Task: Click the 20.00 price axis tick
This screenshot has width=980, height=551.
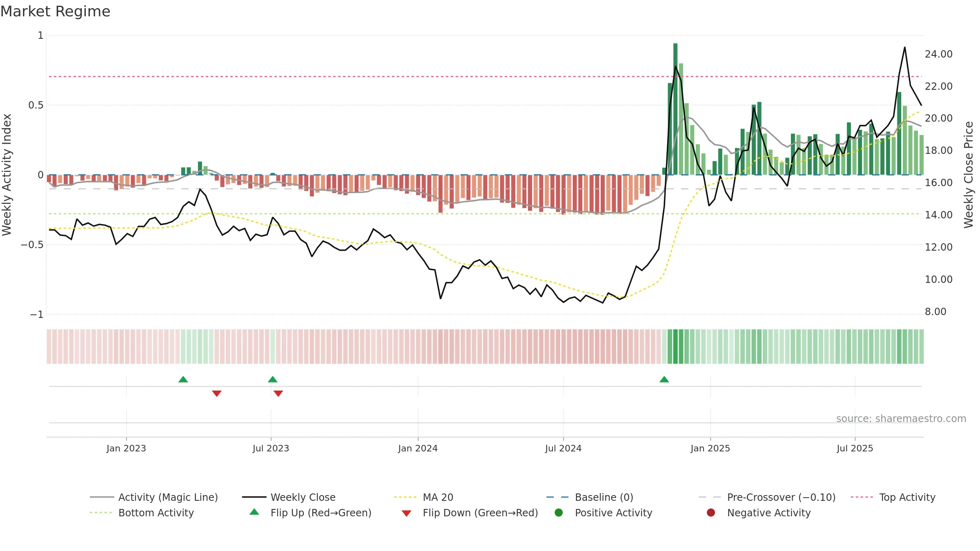Action: pos(938,118)
